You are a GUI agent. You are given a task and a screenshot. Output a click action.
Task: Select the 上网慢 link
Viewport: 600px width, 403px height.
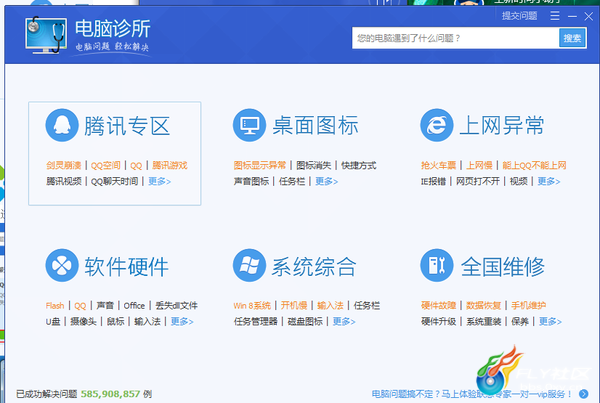tap(479, 165)
